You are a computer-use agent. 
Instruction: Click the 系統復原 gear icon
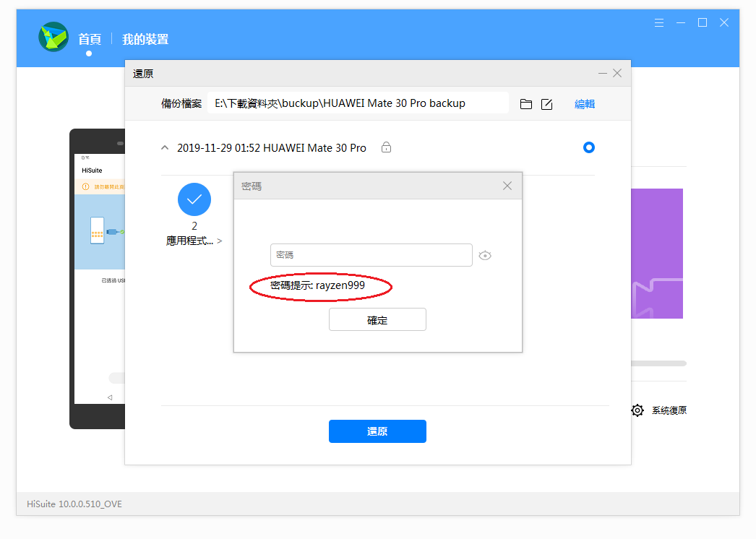[637, 410]
